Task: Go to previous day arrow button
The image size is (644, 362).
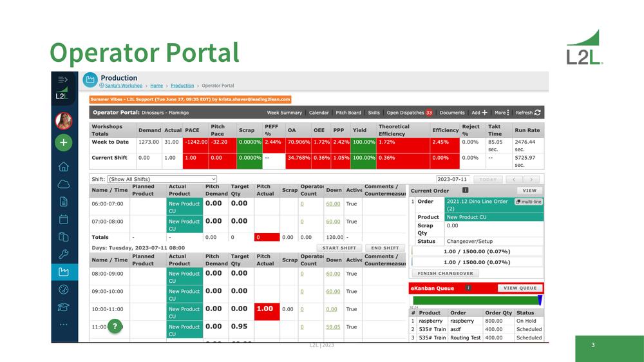Action: click(x=514, y=180)
